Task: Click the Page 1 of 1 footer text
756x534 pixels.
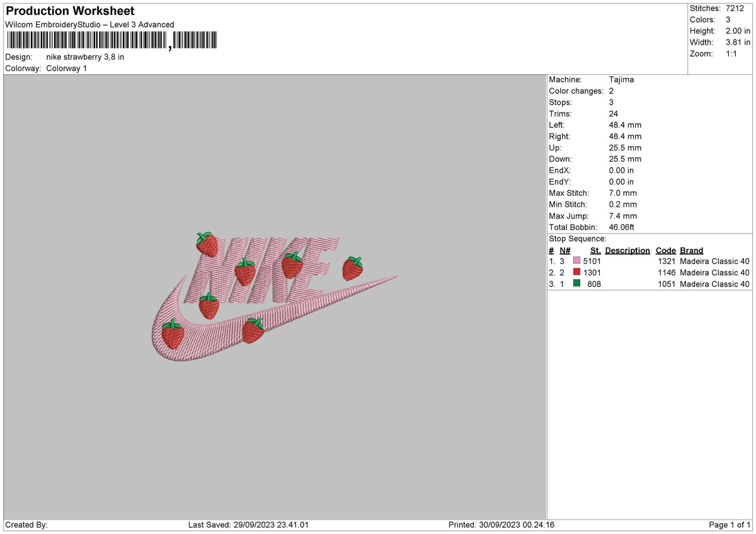Action: coord(730,525)
